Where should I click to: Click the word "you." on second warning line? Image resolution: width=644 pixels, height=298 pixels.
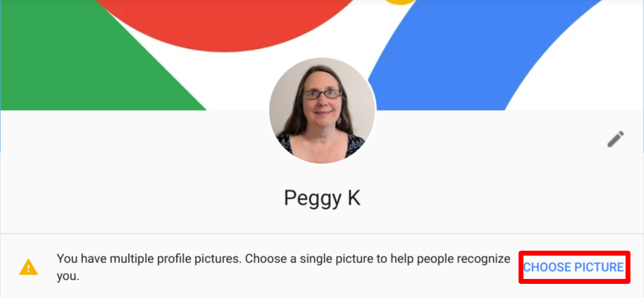[x=68, y=276]
